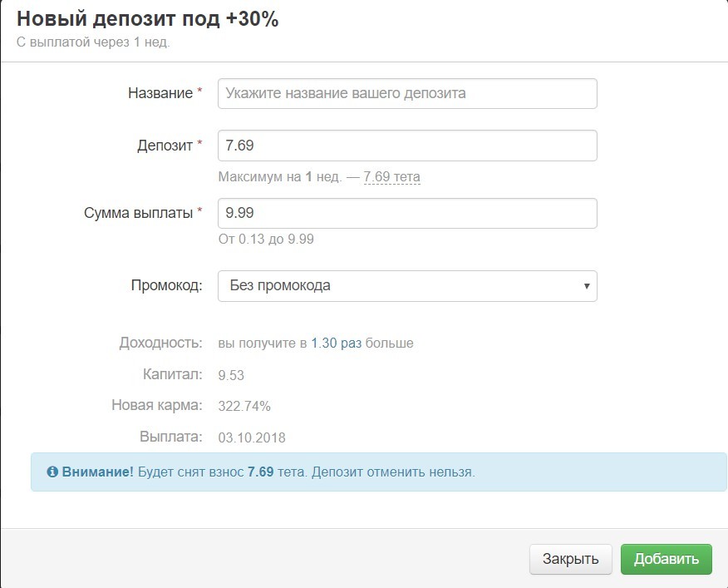Click the Название field label
Image resolution: width=728 pixels, height=588 pixels.
pyautogui.click(x=160, y=93)
